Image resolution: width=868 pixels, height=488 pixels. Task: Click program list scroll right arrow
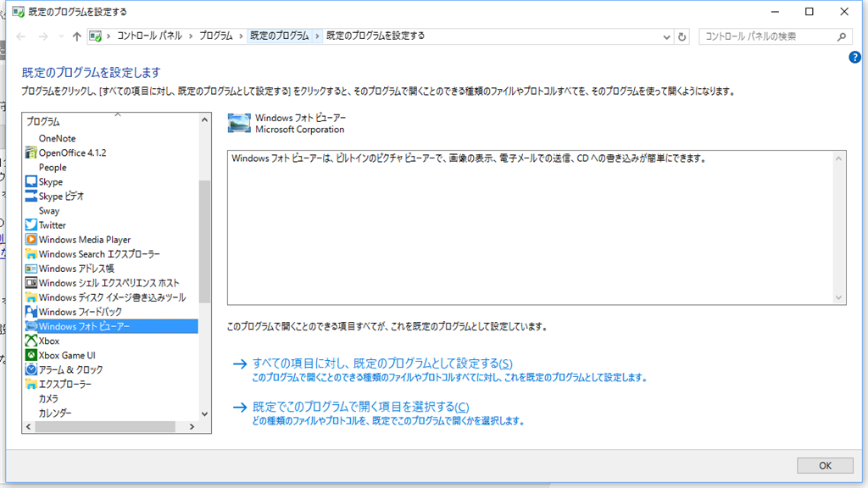pyautogui.click(x=192, y=427)
